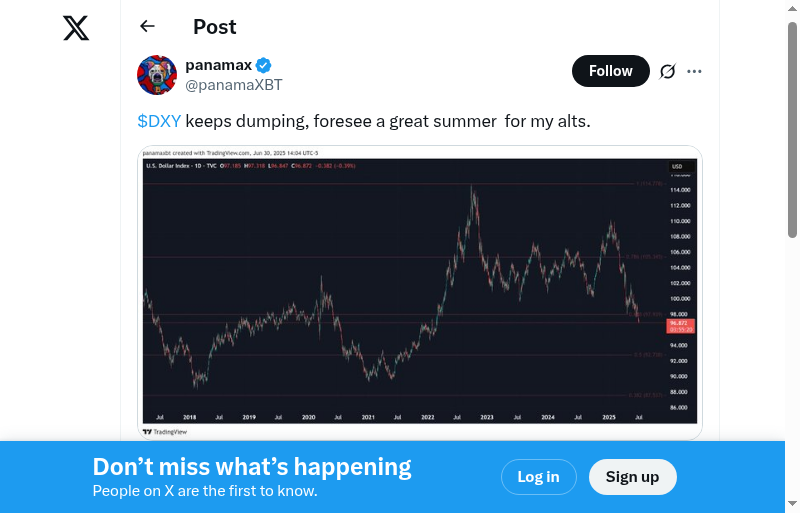
Task: Go back using the arrow icon
Action: coord(148,27)
